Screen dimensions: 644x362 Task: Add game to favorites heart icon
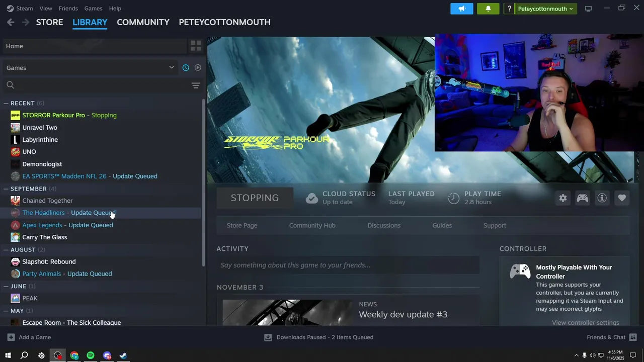click(622, 198)
